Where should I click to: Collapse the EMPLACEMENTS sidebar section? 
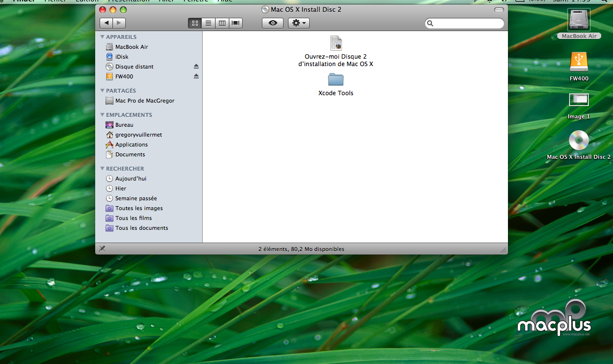click(x=102, y=115)
